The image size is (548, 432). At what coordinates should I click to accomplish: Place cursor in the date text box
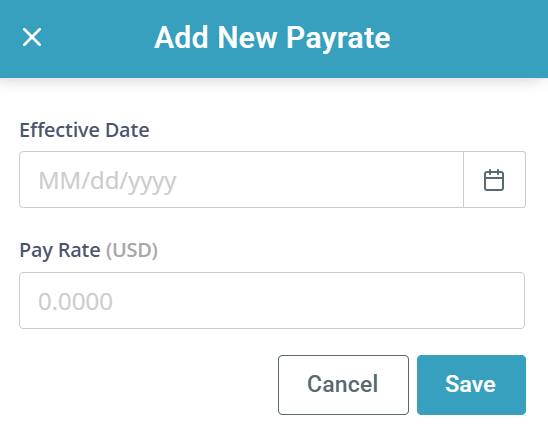241,180
